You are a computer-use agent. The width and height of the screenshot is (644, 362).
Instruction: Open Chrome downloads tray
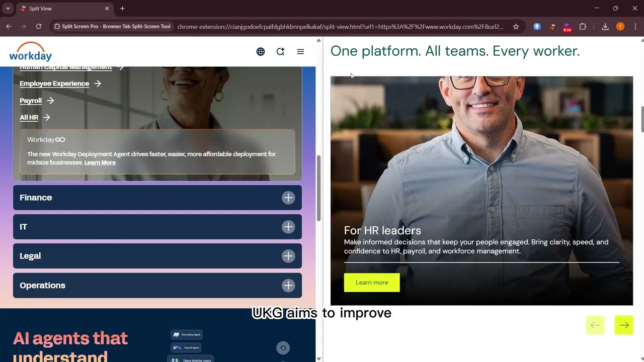click(x=605, y=27)
